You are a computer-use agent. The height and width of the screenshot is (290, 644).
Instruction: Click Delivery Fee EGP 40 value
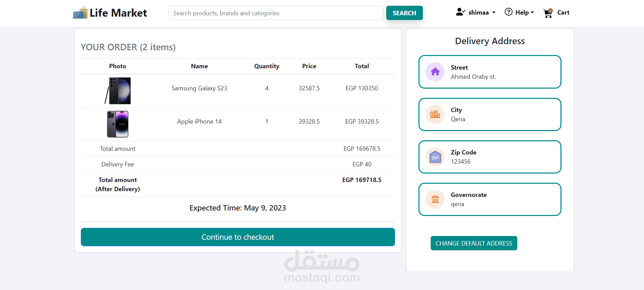coord(362,164)
